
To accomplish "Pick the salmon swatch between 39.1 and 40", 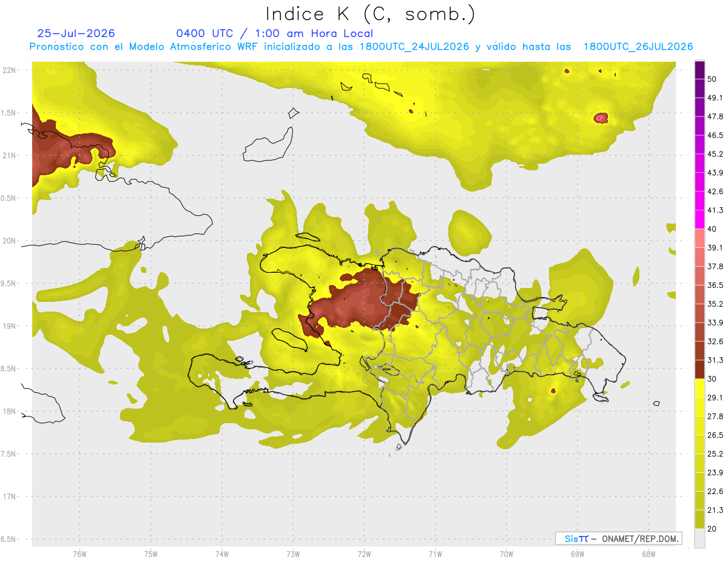I will pyautogui.click(x=699, y=238).
